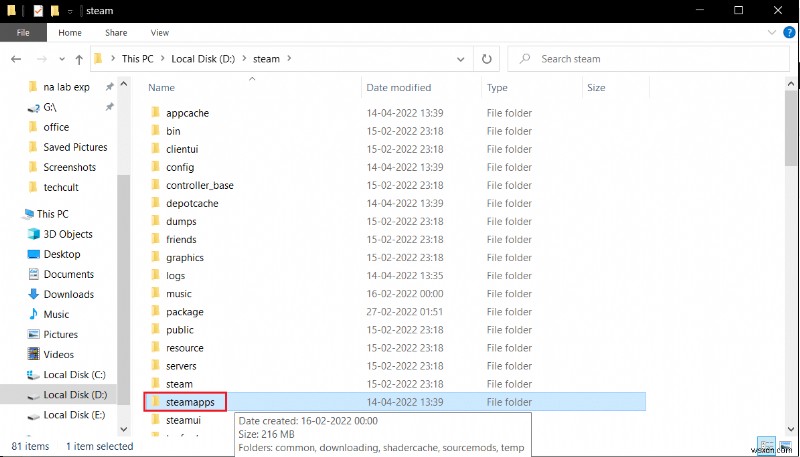This screenshot has height=457, width=800.
Task: Click the search magnifier icon
Action: point(524,59)
